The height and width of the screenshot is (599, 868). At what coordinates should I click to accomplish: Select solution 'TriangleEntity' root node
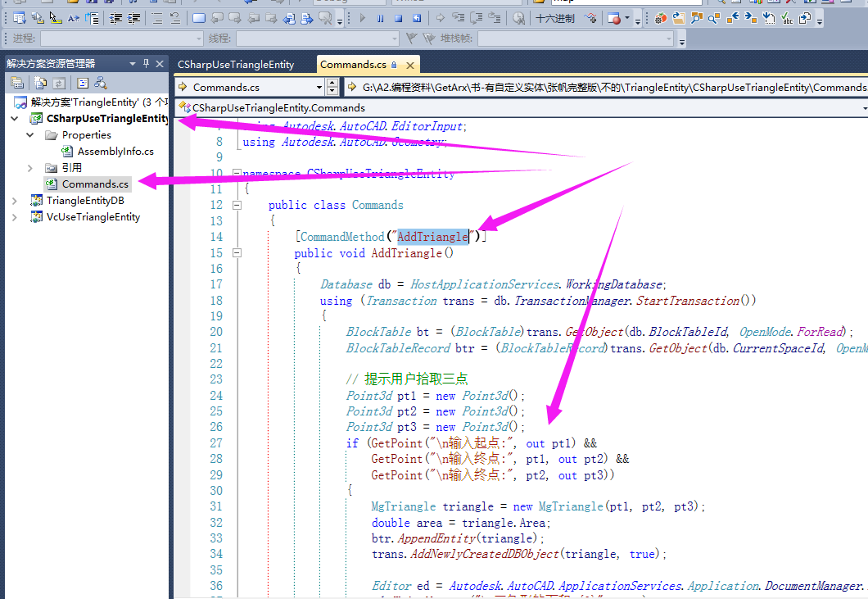click(x=92, y=102)
